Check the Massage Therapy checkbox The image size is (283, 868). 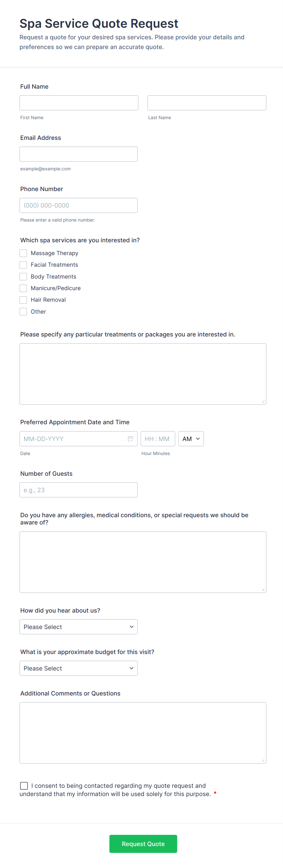(x=23, y=253)
